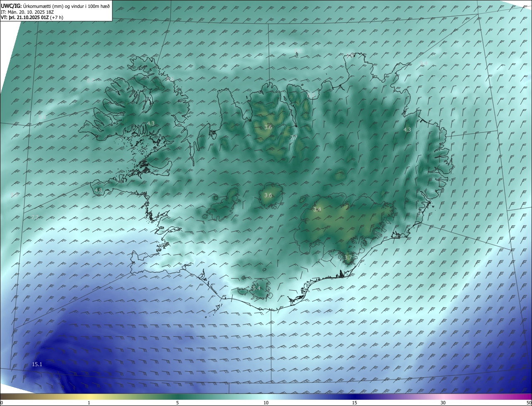
Task: Click the 15.1 value in the dark blue area
Action: [x=37, y=364]
